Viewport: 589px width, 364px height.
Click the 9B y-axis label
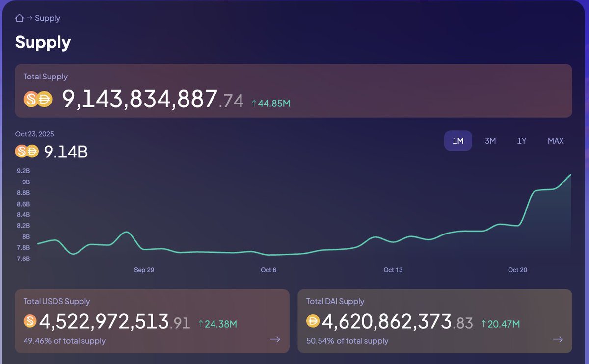(26, 182)
